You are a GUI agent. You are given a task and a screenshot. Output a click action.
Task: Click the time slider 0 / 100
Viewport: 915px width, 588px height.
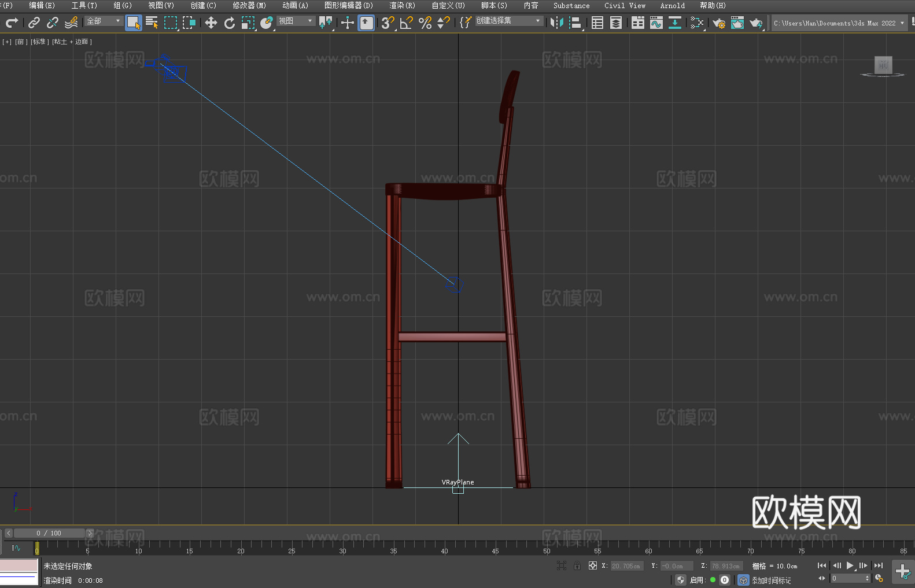click(49, 533)
